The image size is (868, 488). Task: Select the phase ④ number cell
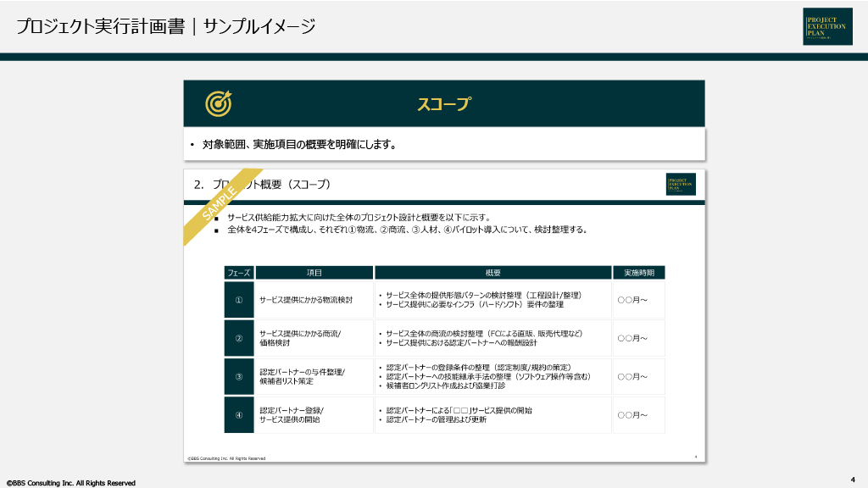pyautogui.click(x=238, y=414)
